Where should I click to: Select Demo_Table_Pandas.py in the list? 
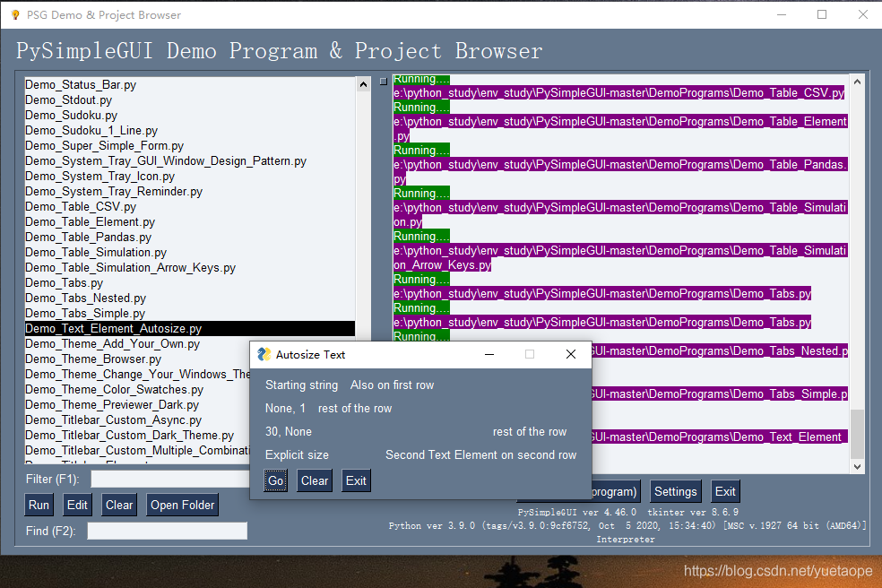[189, 237]
